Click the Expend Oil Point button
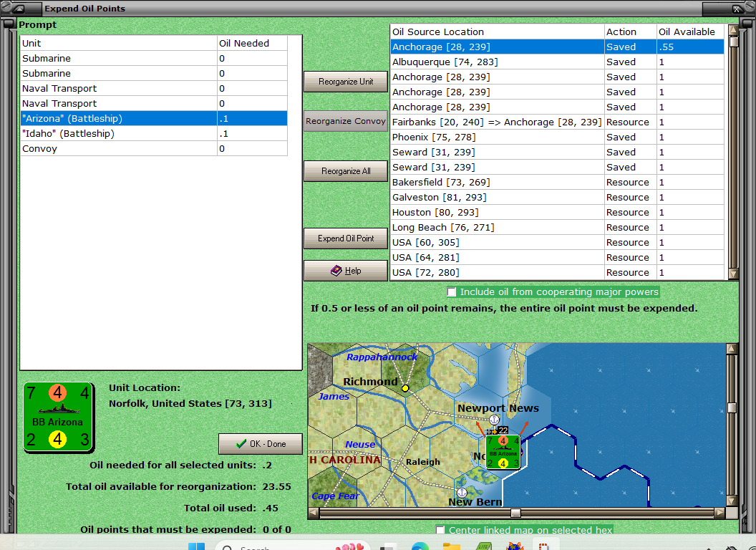The height and width of the screenshot is (550, 756). pos(346,238)
